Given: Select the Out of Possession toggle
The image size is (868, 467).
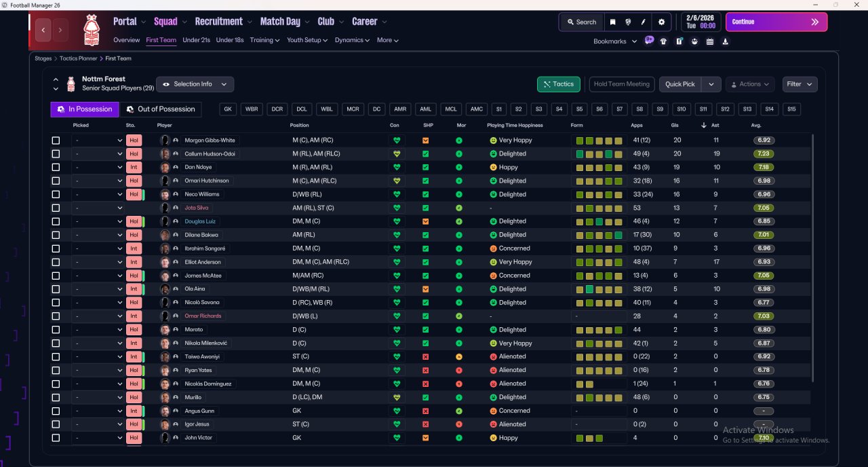Looking at the screenshot, I should pos(161,109).
